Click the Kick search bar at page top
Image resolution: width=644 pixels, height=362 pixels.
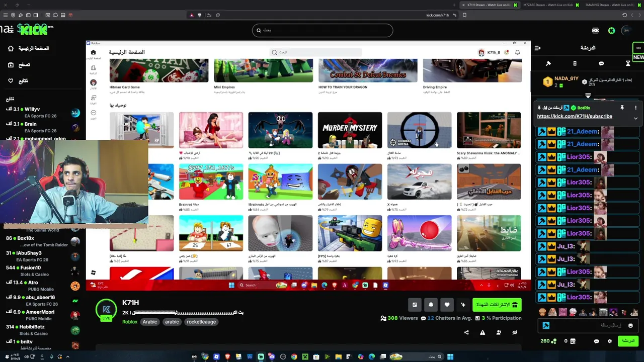tap(323, 30)
